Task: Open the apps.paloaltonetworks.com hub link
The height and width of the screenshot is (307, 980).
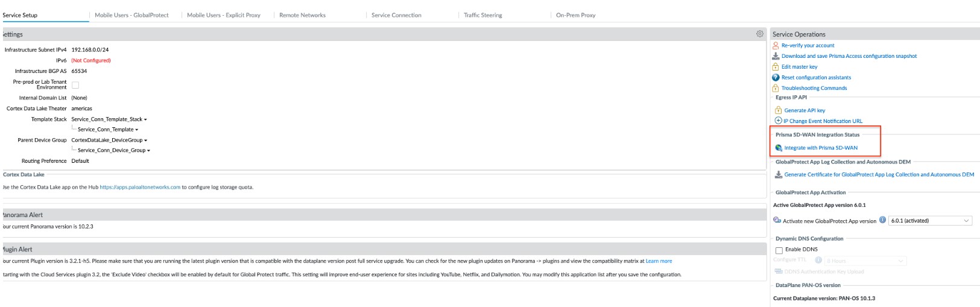Action: (x=140, y=187)
